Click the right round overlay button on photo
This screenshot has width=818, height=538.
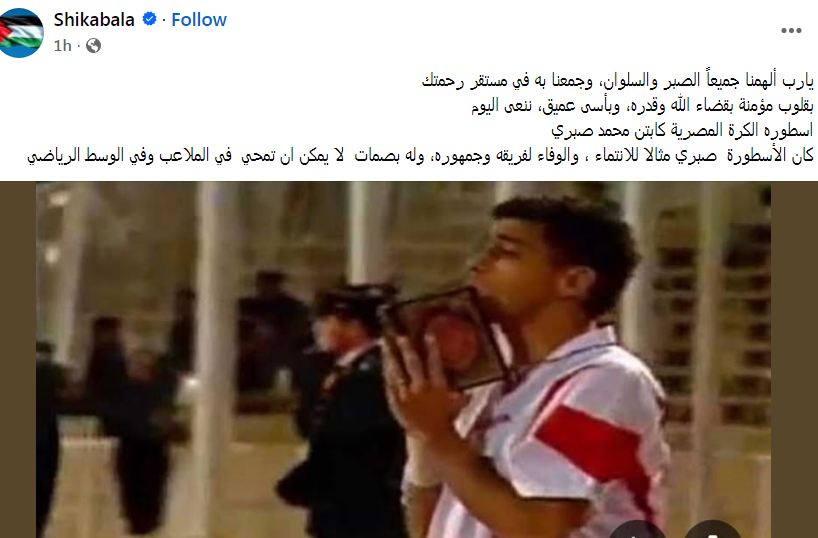[712, 529]
